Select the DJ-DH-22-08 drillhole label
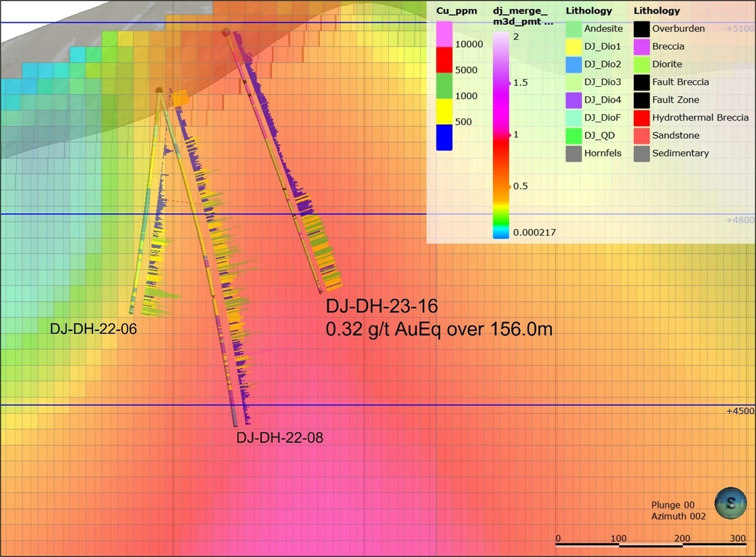756x557 pixels. tap(279, 438)
